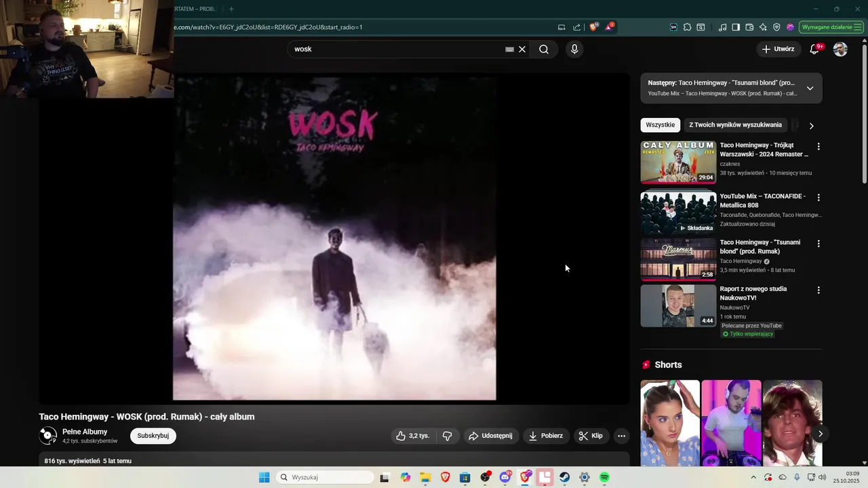
Task: Open Tsunami blond video thumbnail
Action: (x=678, y=260)
